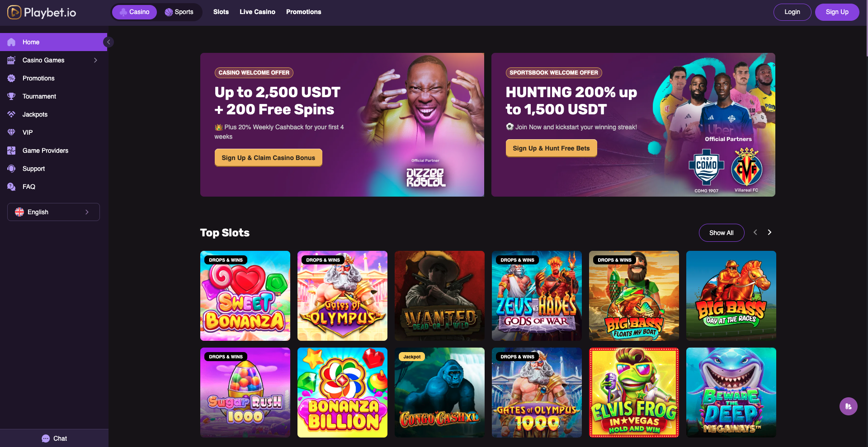
Task: Open the Jackpots sidebar icon
Action: [11, 114]
